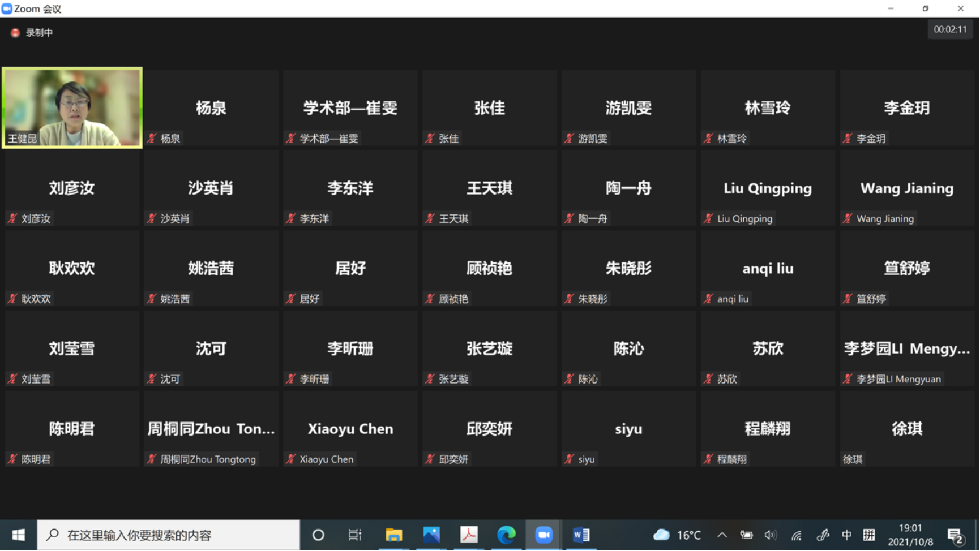Open the Task View button
Viewport: 980px width, 551px height.
pos(355,535)
